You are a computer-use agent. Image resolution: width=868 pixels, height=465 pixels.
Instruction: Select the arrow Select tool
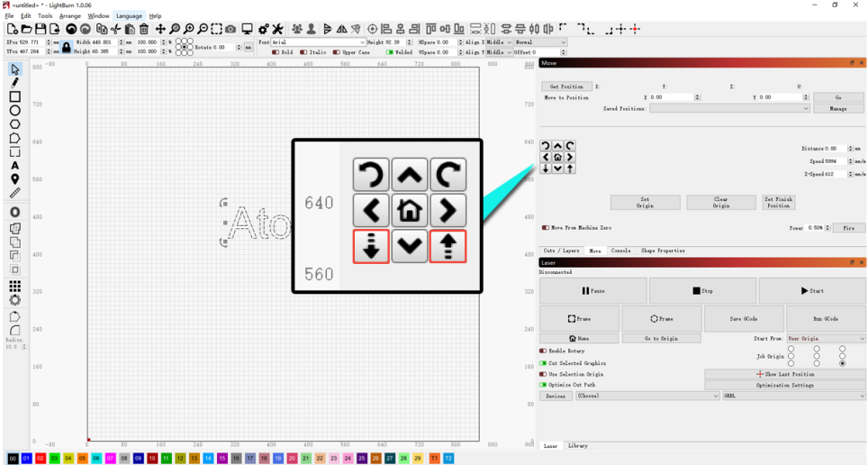(x=15, y=69)
